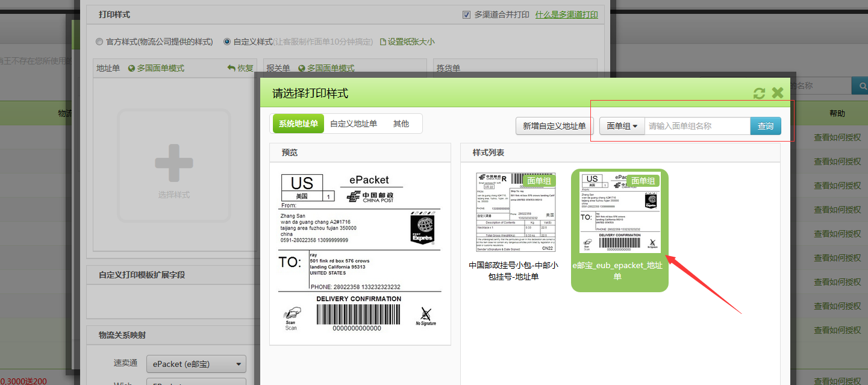This screenshot has width=868, height=385.
Task: Close the 请选择打印样式 dialog
Action: click(x=778, y=93)
